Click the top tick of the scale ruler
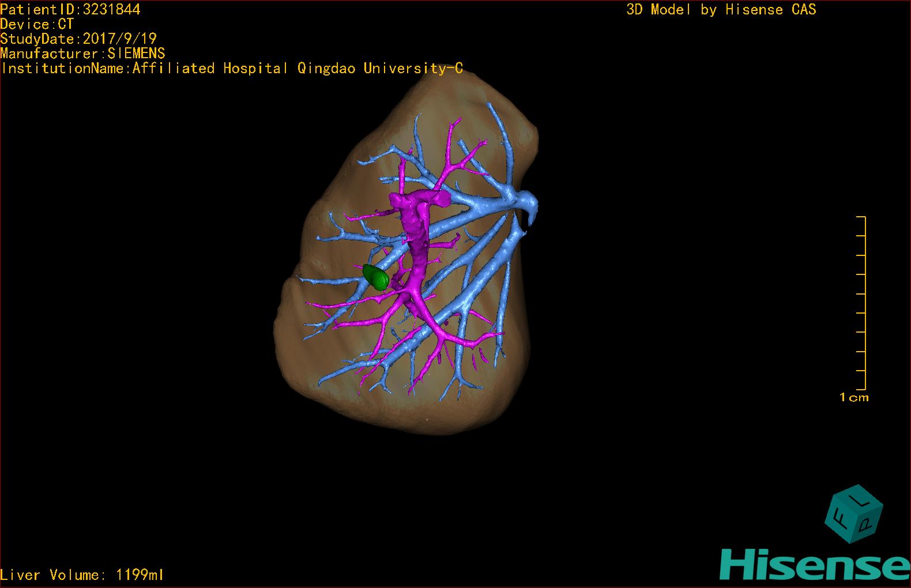The height and width of the screenshot is (588, 911). [x=861, y=217]
